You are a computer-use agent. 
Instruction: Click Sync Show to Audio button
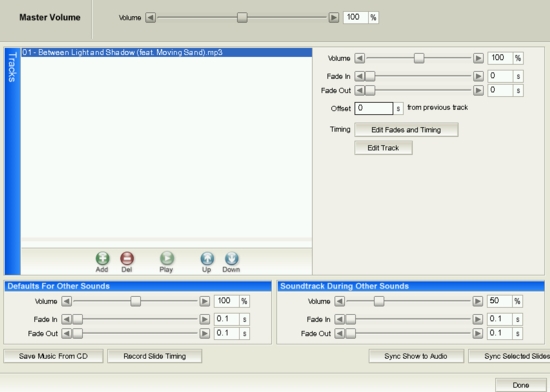[x=416, y=356]
